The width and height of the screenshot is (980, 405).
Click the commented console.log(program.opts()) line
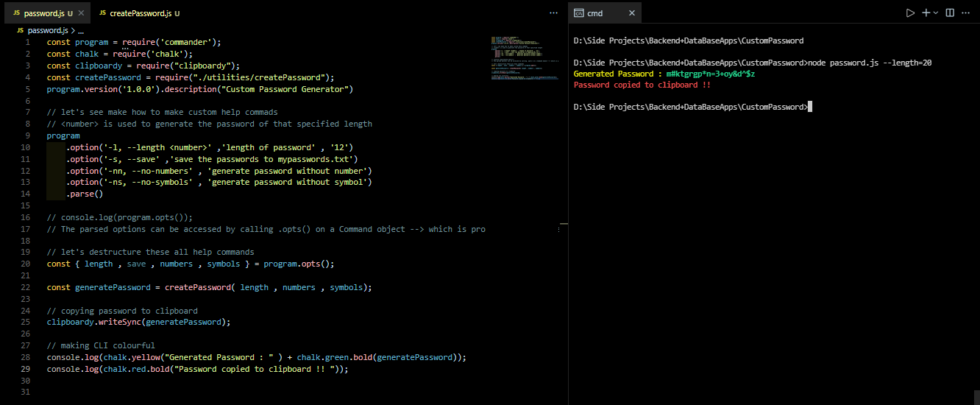click(119, 217)
